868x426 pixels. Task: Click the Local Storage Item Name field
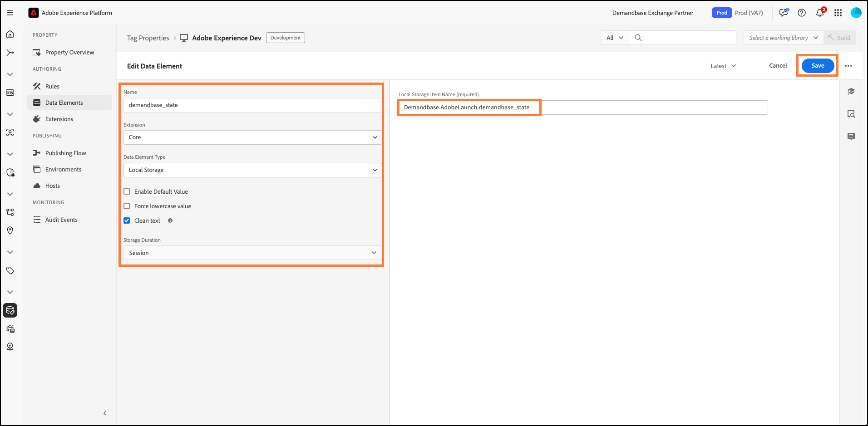point(582,108)
